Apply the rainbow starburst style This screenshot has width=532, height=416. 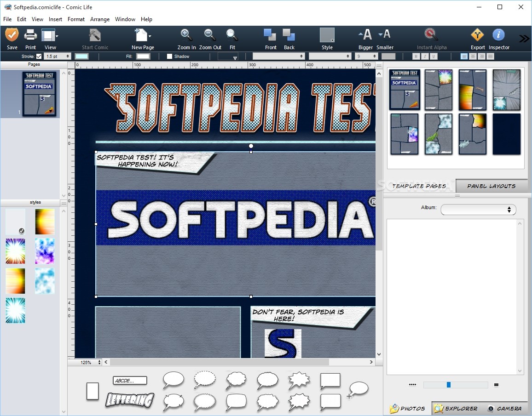(15, 251)
